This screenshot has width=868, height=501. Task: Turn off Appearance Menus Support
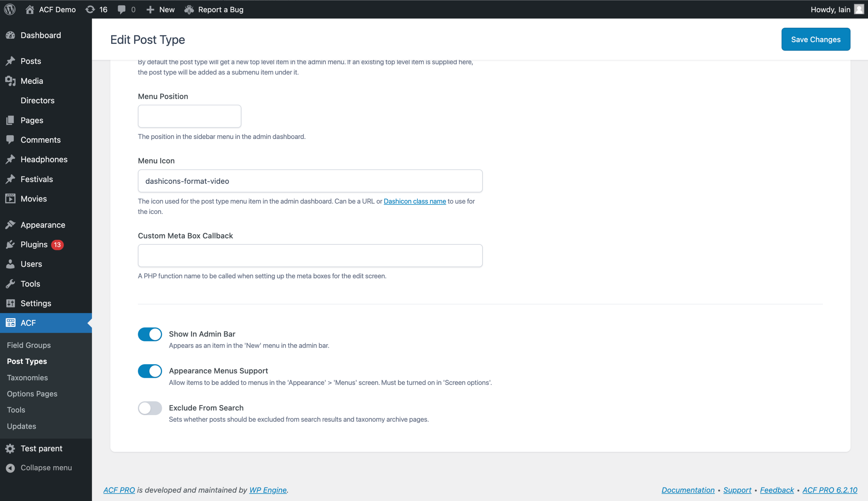point(150,371)
